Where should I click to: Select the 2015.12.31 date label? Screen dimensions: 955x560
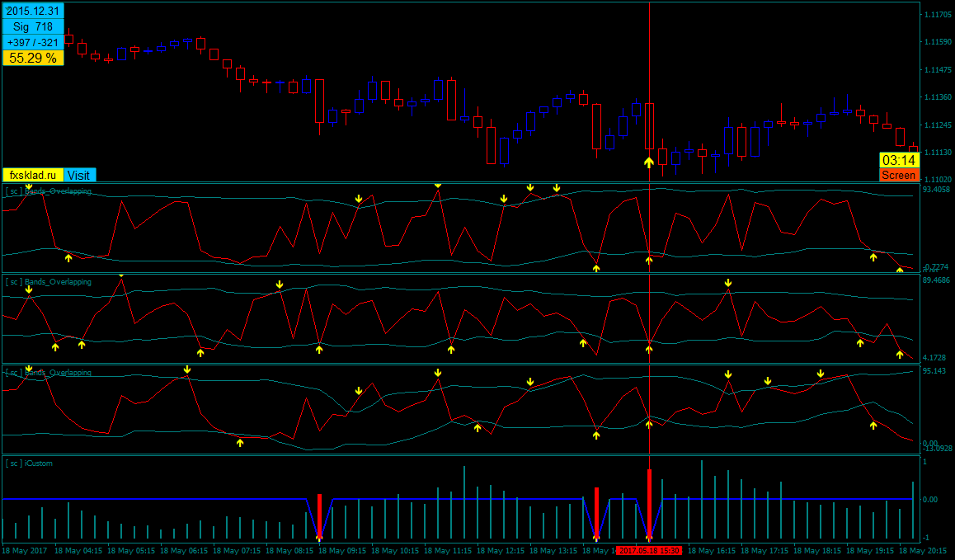point(33,11)
